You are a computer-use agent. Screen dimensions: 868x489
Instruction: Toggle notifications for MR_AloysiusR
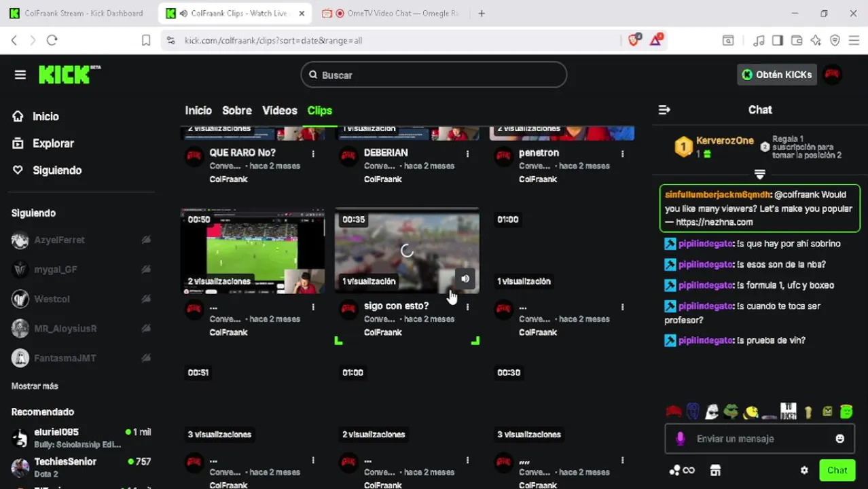[145, 329]
